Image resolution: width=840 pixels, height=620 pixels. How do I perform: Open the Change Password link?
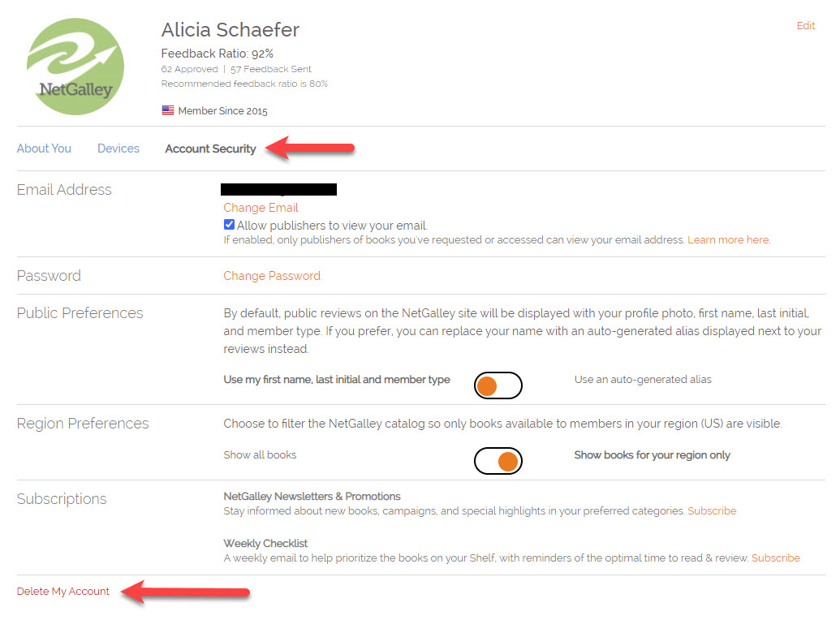tap(272, 276)
